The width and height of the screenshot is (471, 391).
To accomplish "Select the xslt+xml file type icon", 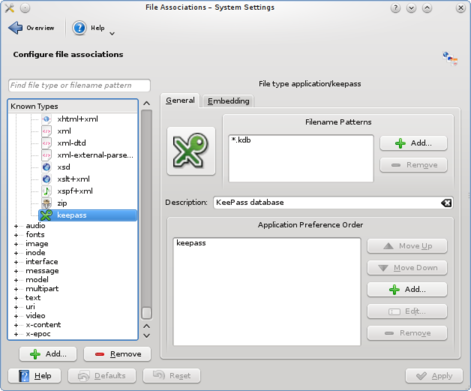I will click(47, 179).
